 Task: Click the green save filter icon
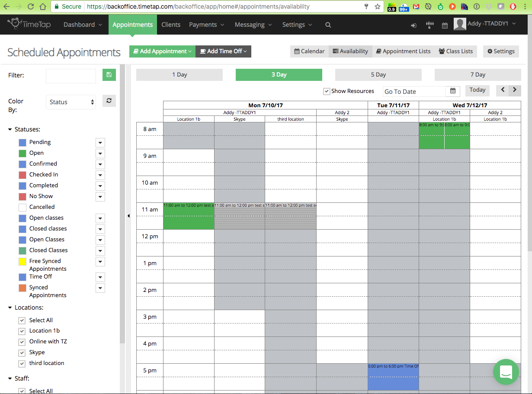(x=109, y=75)
